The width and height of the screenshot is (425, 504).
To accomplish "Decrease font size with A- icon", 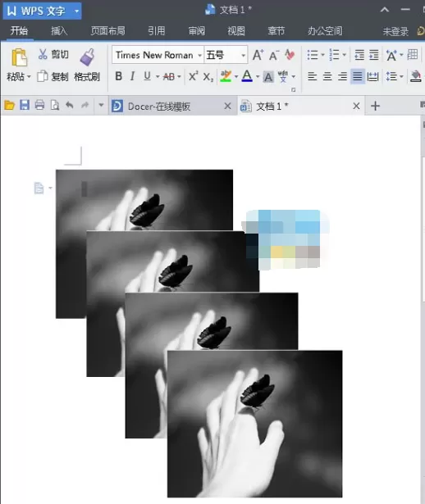I will [x=274, y=55].
